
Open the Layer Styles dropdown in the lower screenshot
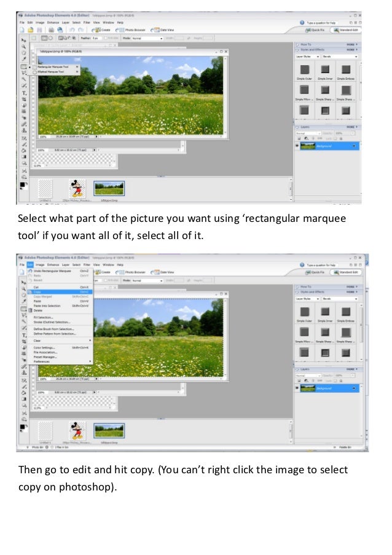click(x=307, y=299)
